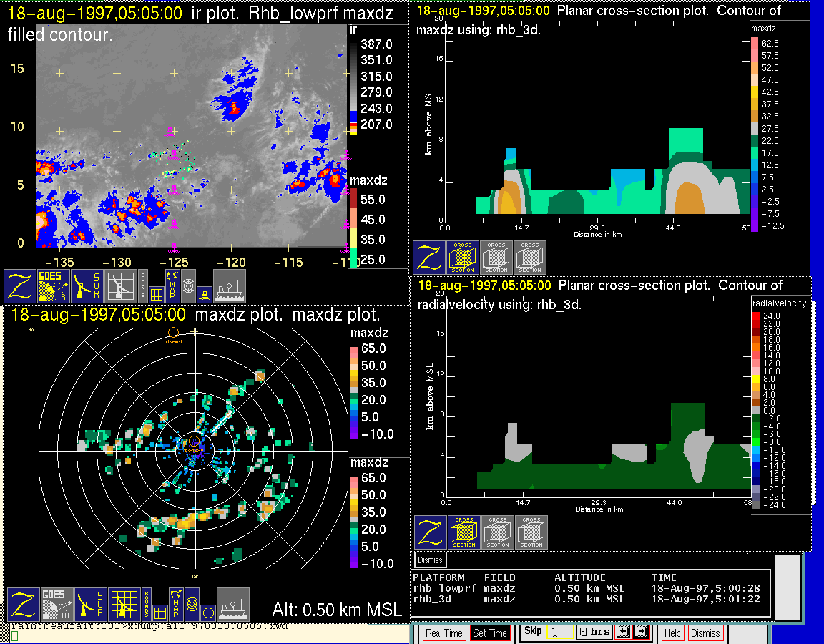Image resolution: width=824 pixels, height=644 pixels.
Task: Select the radar grid overlay icon in bottom panel
Action: pyautogui.click(x=123, y=604)
